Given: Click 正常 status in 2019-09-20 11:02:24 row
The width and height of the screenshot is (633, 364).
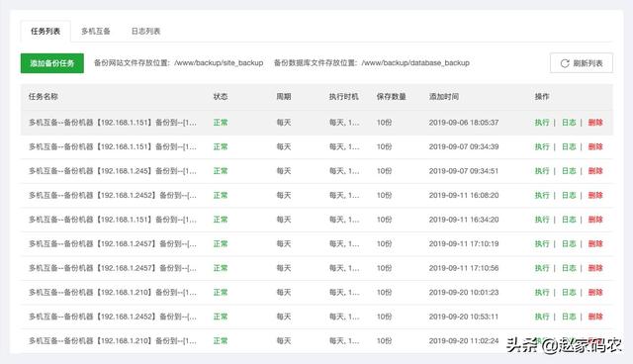Looking at the screenshot, I should click(x=221, y=341).
